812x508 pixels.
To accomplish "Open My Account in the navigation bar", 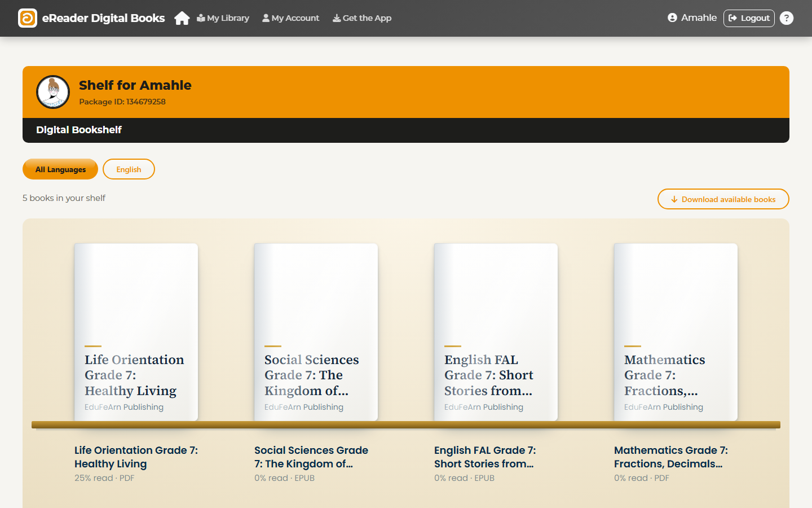I will click(290, 18).
